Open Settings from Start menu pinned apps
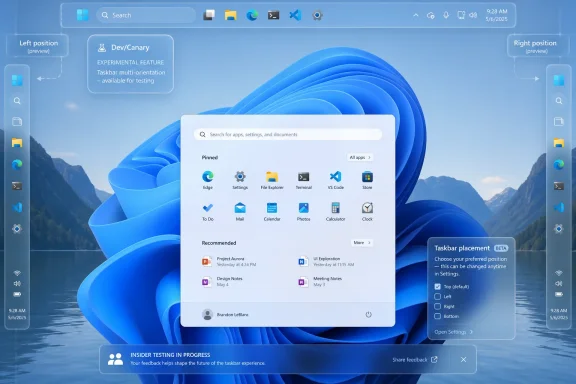The width and height of the screenshot is (576, 384). click(240, 180)
